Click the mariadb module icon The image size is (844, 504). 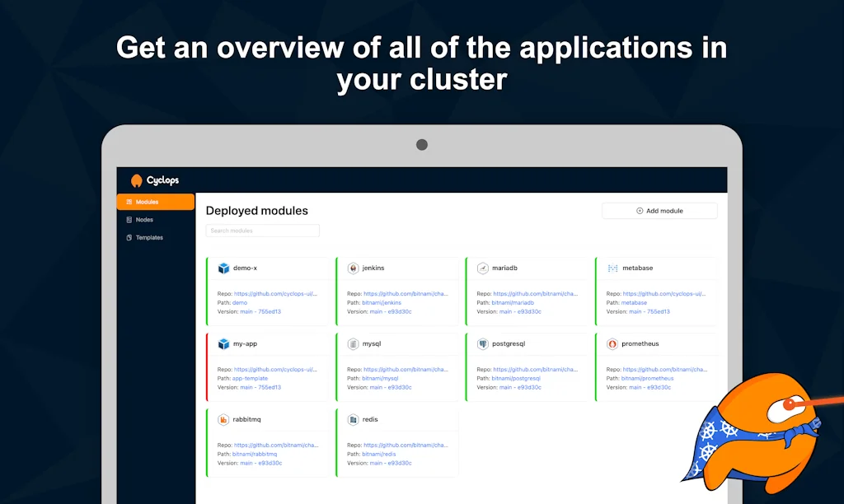pyautogui.click(x=483, y=268)
